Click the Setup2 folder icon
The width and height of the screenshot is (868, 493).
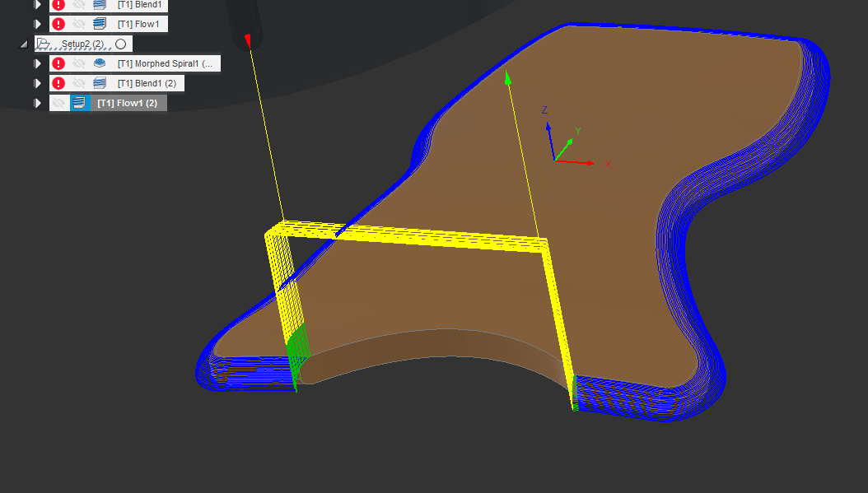click(x=43, y=43)
